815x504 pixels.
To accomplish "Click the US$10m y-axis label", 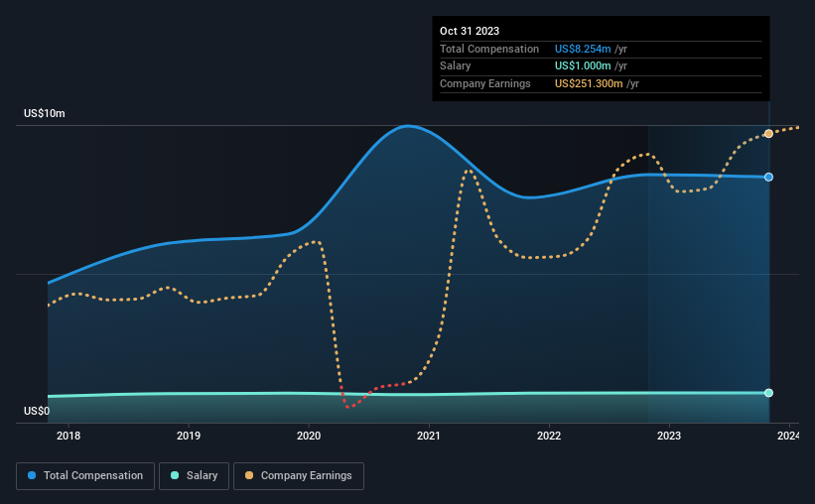I will point(45,113).
